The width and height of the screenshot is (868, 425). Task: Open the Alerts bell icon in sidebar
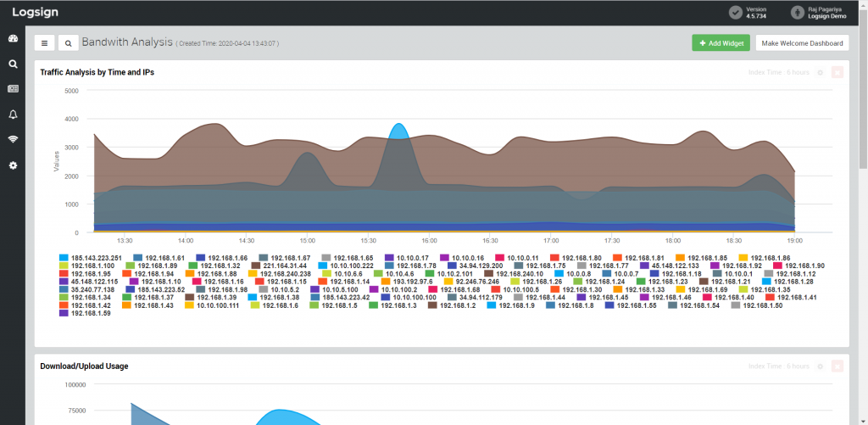pyautogui.click(x=14, y=115)
